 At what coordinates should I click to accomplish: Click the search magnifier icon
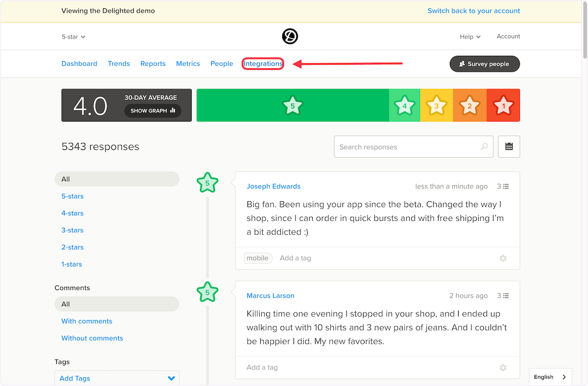pyautogui.click(x=484, y=146)
